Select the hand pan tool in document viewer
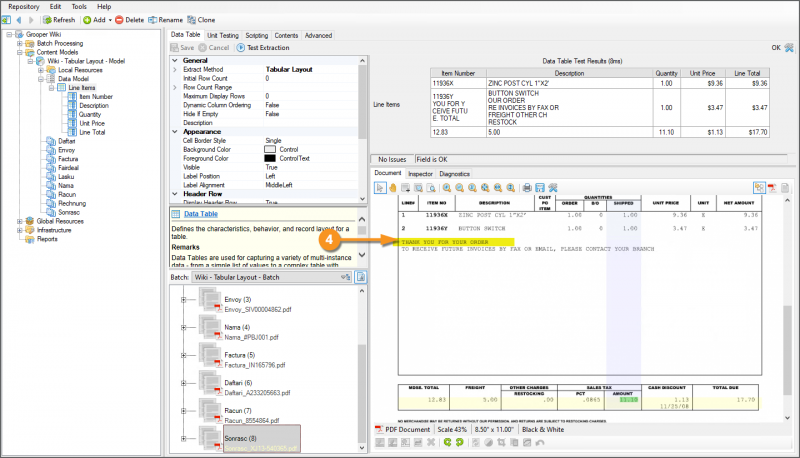800x458 pixels. pyautogui.click(x=393, y=188)
